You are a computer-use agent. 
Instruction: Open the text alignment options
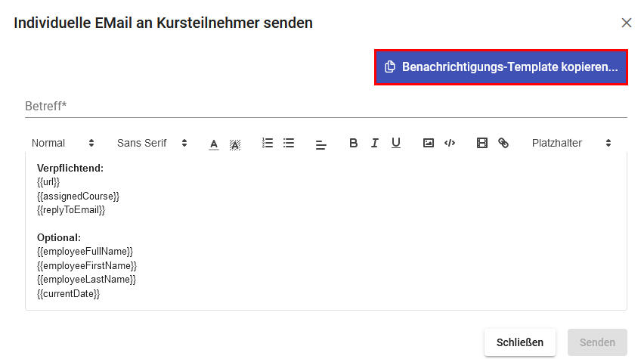[x=321, y=144]
